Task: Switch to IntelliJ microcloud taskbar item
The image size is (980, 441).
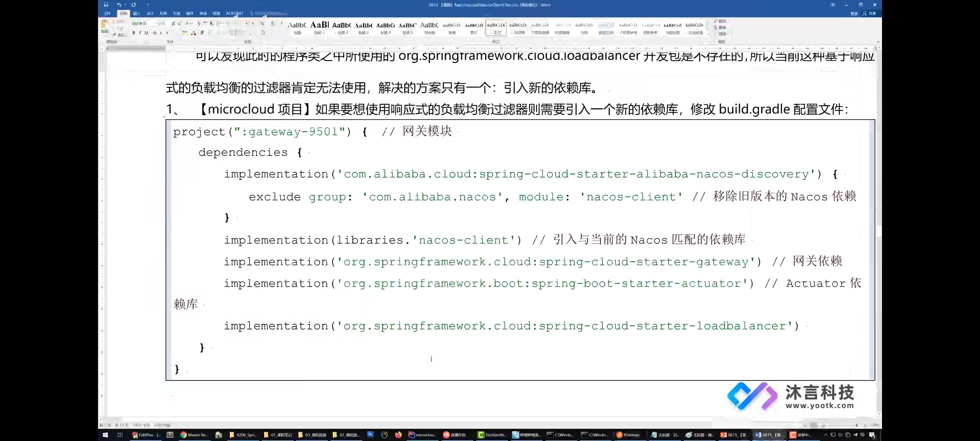Action: coord(423,435)
